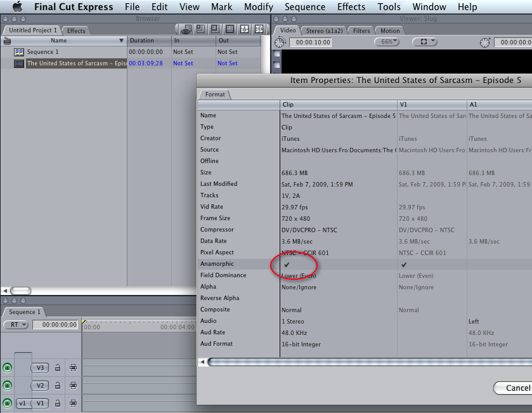Toggle Auto Select on track V2
532x413 pixels.
point(73,386)
